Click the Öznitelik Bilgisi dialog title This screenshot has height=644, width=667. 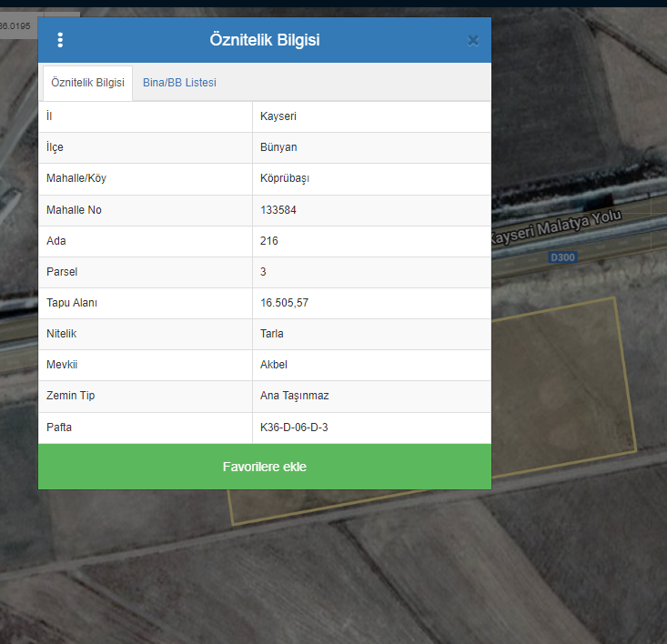tap(265, 40)
